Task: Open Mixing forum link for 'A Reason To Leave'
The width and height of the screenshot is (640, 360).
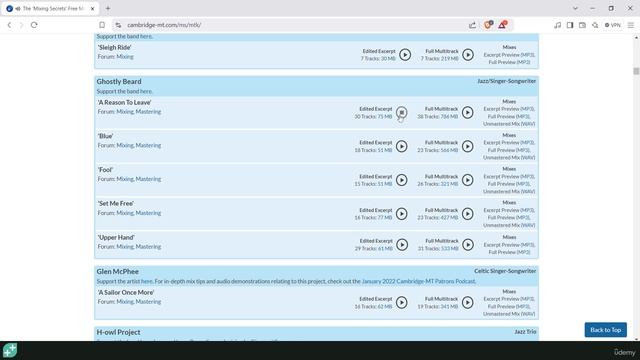Action: tap(125, 111)
